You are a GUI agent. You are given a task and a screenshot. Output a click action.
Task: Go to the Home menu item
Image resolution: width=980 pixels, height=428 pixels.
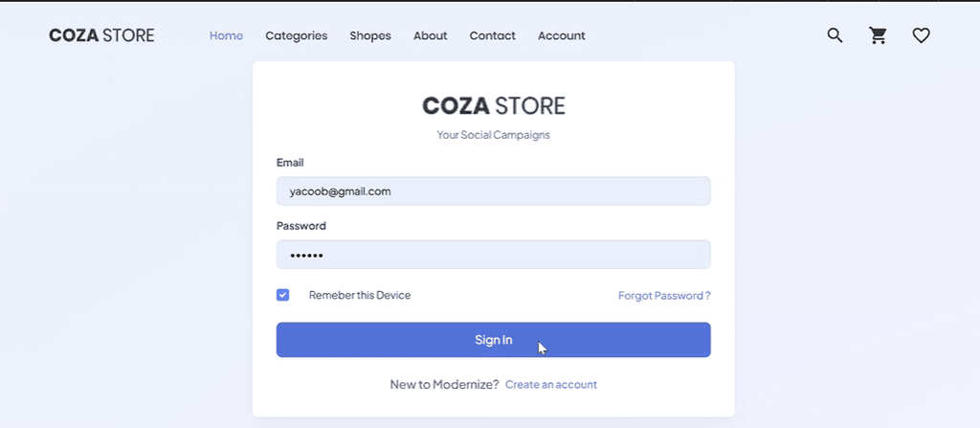[226, 35]
